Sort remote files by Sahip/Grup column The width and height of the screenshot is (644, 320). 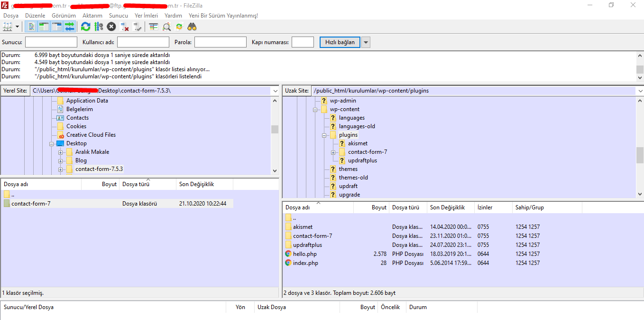pyautogui.click(x=547, y=207)
